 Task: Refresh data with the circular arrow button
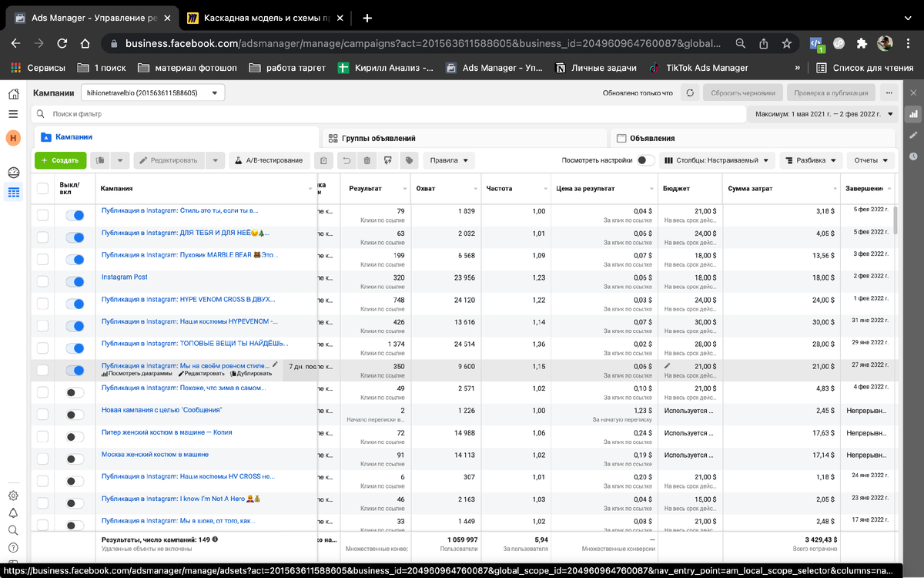pyautogui.click(x=690, y=92)
